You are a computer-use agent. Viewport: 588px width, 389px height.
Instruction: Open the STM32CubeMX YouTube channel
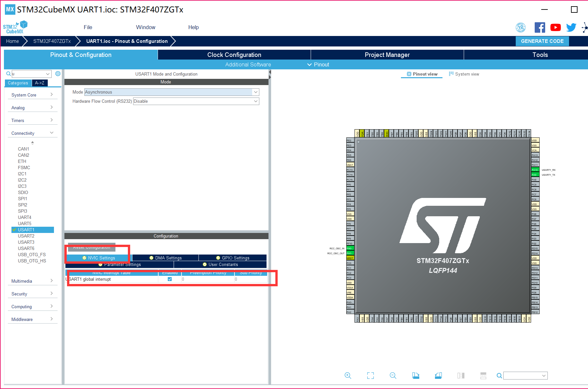click(x=555, y=27)
